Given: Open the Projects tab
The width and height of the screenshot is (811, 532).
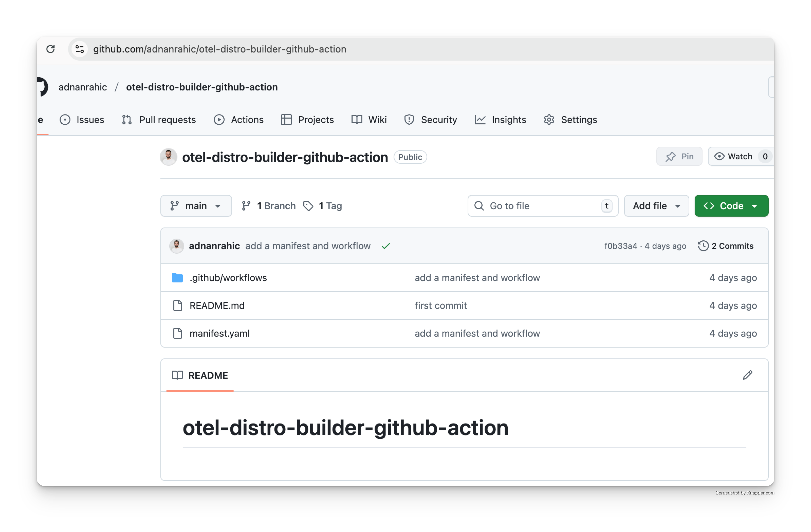Looking at the screenshot, I should [307, 120].
